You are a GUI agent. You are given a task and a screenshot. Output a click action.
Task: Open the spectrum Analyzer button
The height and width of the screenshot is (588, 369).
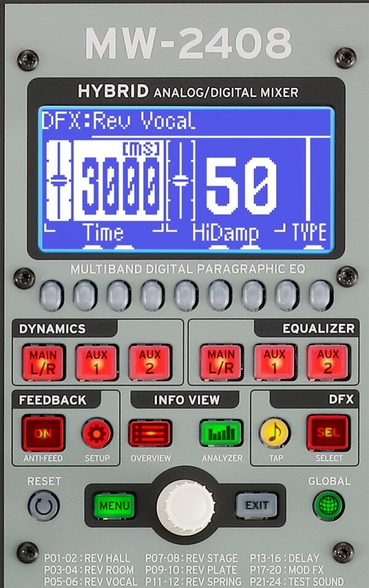click(x=221, y=433)
